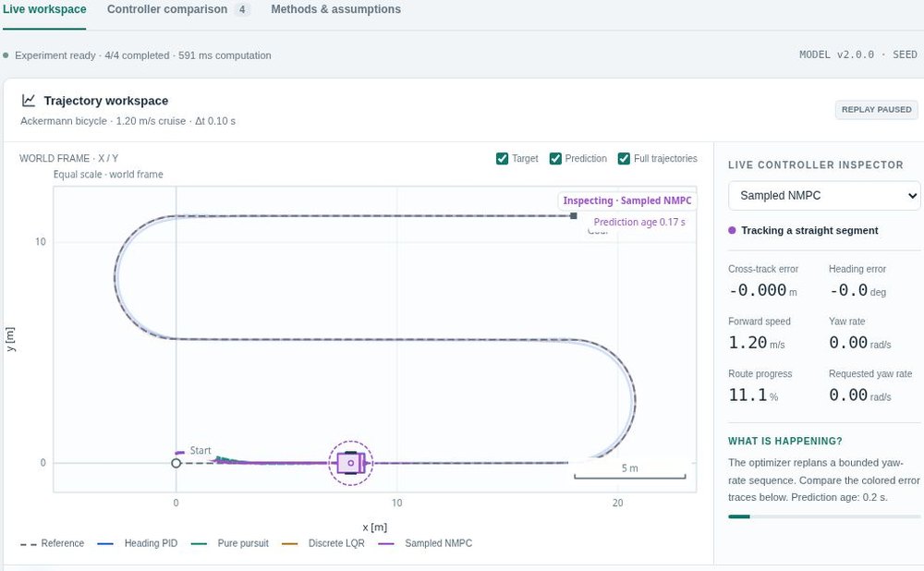924x571 pixels.
Task: Click the Reference legend entry
Action: tap(53, 543)
